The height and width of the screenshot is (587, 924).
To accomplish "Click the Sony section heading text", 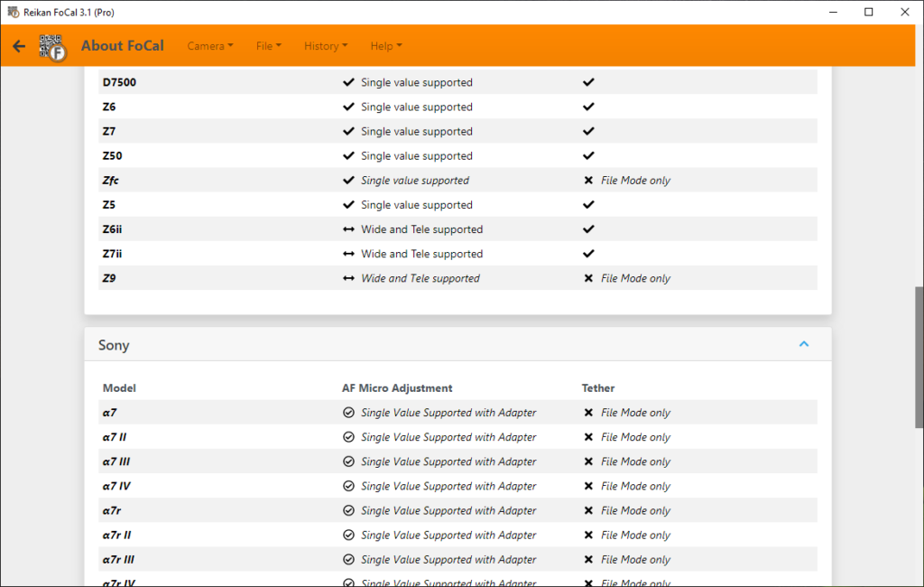I will pos(114,345).
